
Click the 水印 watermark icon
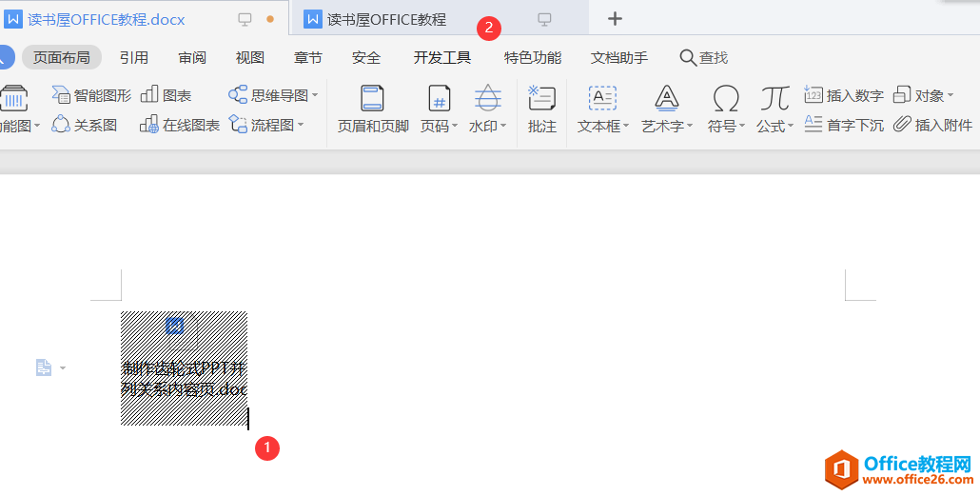pos(487,99)
